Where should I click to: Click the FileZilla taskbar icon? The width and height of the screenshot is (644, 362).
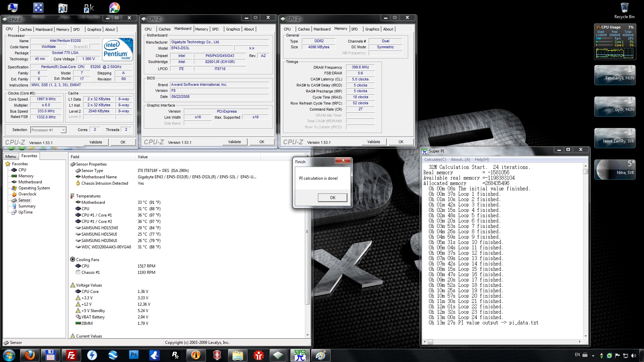71,355
